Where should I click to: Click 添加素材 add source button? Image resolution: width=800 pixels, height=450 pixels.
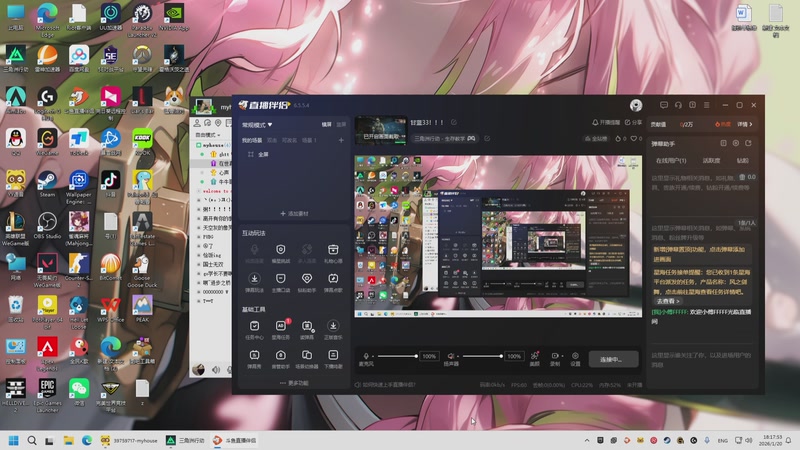click(294, 214)
